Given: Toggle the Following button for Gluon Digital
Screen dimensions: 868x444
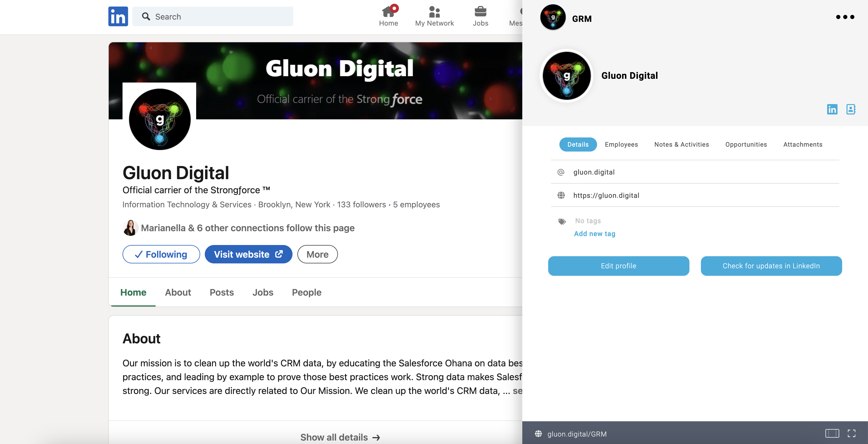Looking at the screenshot, I should point(161,254).
